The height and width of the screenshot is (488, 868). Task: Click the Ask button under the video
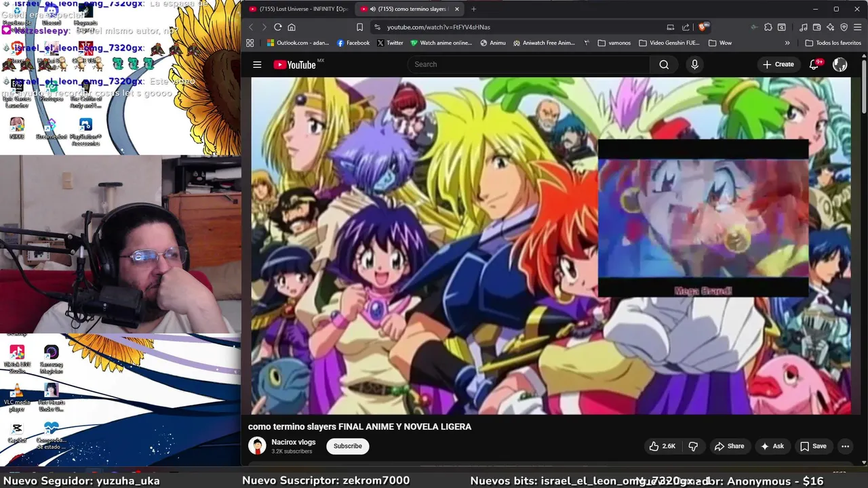(x=772, y=446)
